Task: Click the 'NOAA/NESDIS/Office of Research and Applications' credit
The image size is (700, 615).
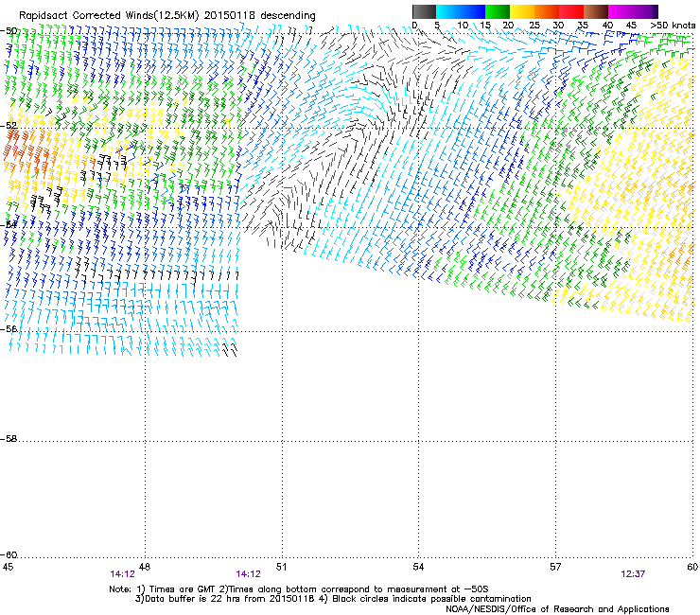Action: [557, 609]
